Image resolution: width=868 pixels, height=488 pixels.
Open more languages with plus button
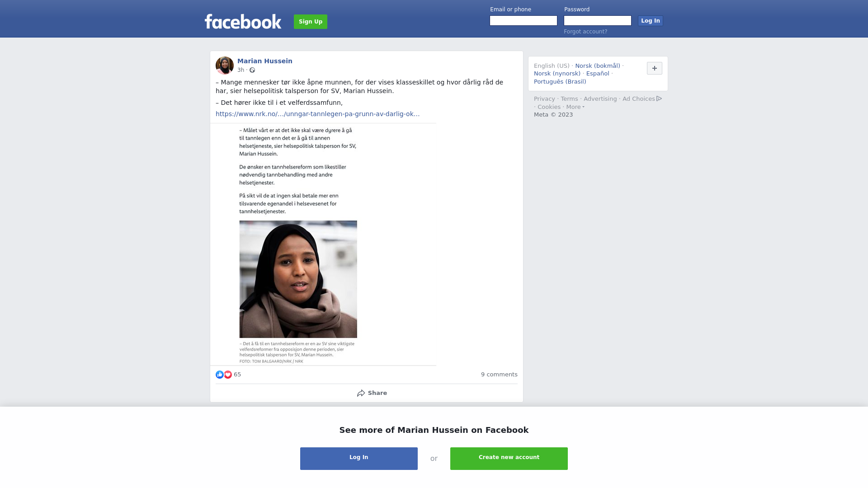655,68
